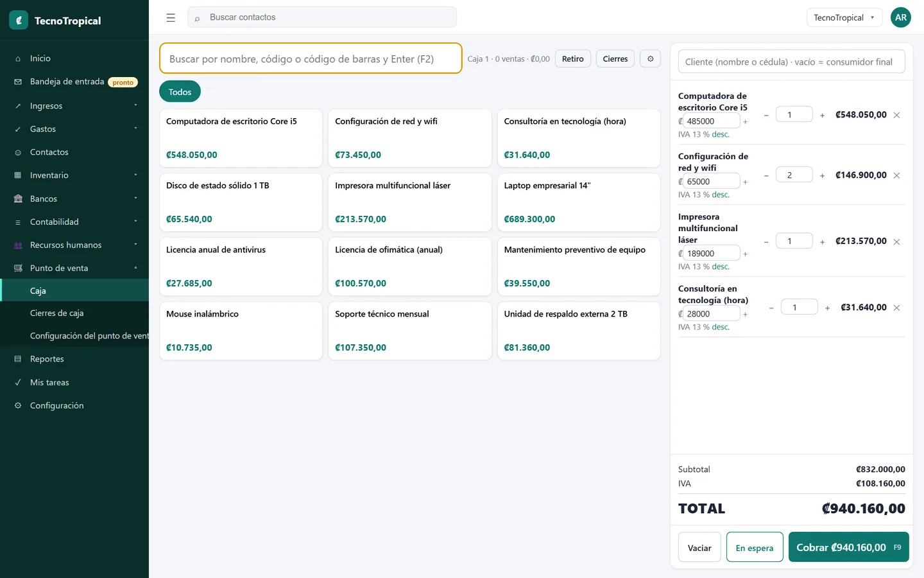This screenshot has height=578, width=924.
Task: Expand the Ingresos sidebar section
Action: 74,106
